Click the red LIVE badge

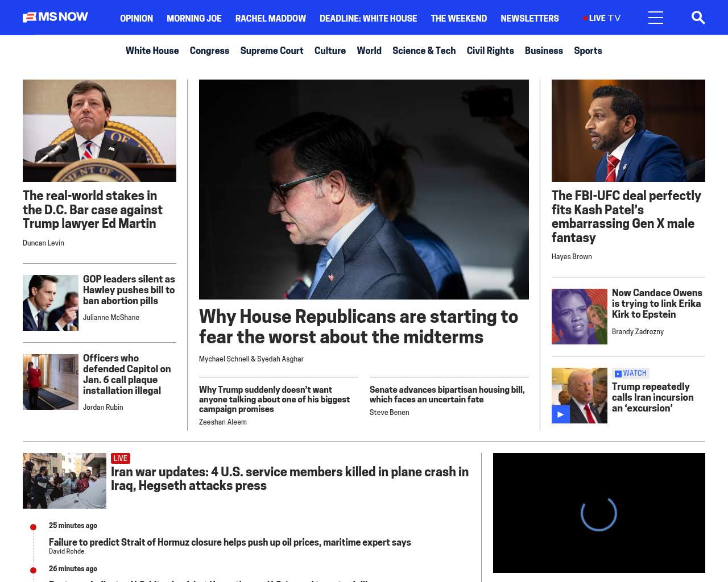coord(121,458)
